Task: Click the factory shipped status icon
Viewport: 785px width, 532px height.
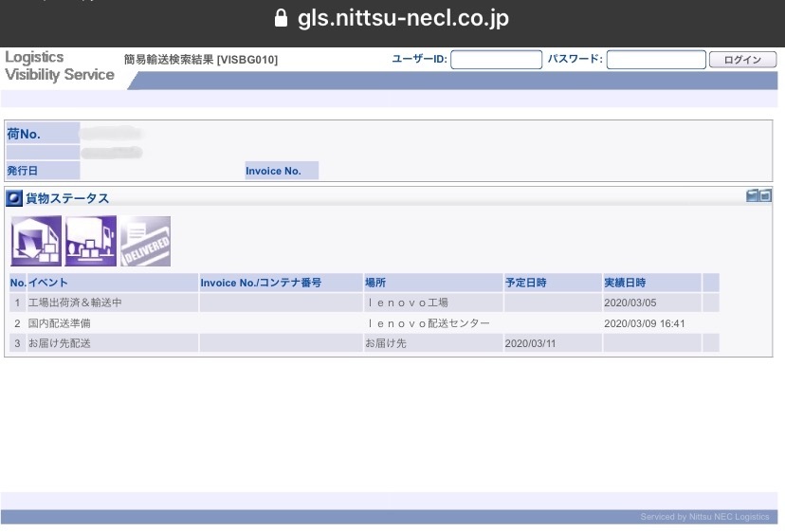Action: 36,241
